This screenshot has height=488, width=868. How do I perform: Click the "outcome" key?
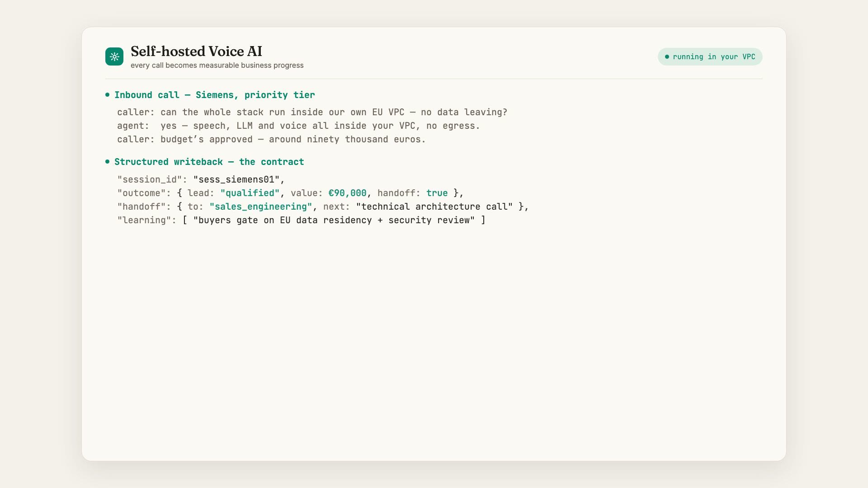coord(142,193)
